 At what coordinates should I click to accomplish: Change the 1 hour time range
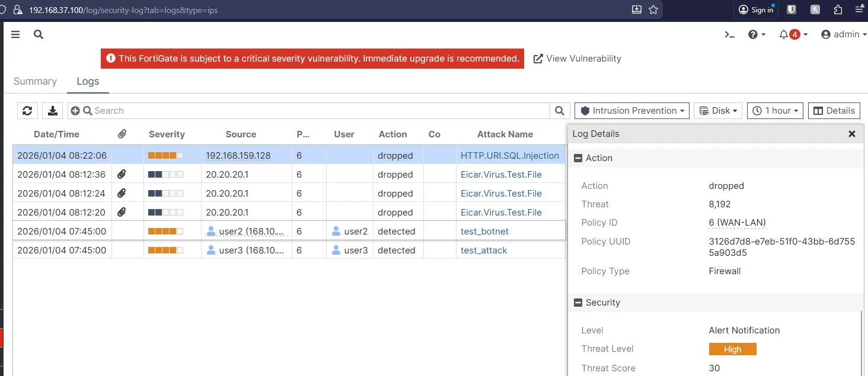[x=775, y=110]
